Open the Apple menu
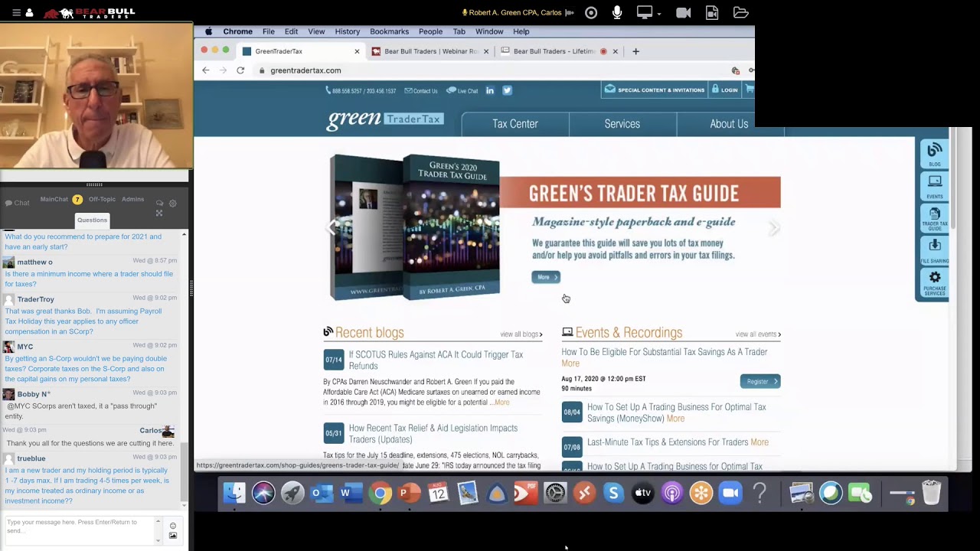This screenshot has height=551, width=980. (208, 31)
